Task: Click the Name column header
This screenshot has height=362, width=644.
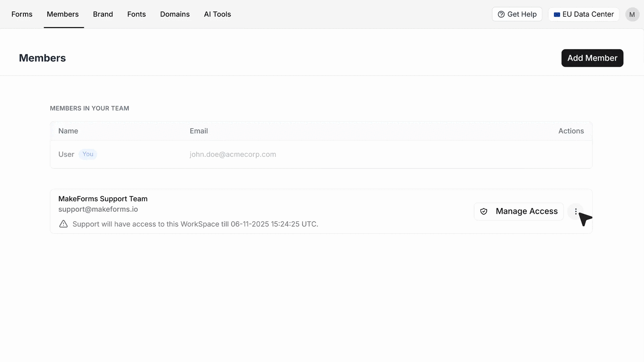Action: click(x=68, y=131)
